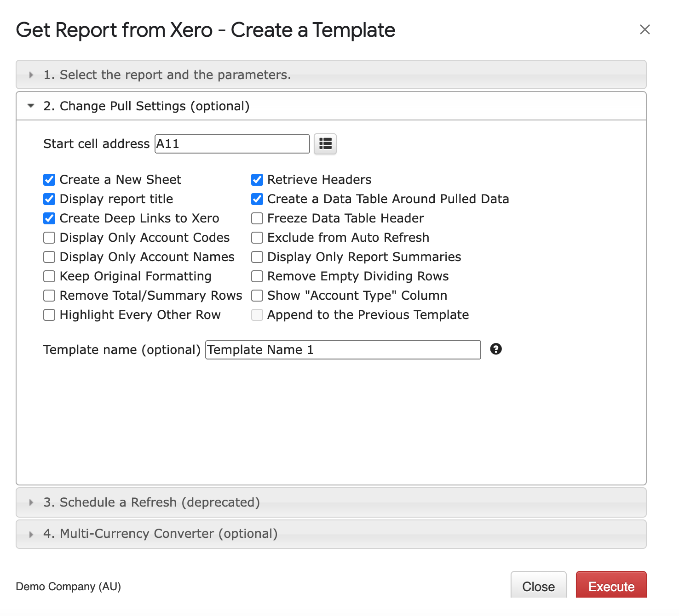Check Remove Empty Dividing Rows
This screenshot has width=679, height=616.
point(257,276)
